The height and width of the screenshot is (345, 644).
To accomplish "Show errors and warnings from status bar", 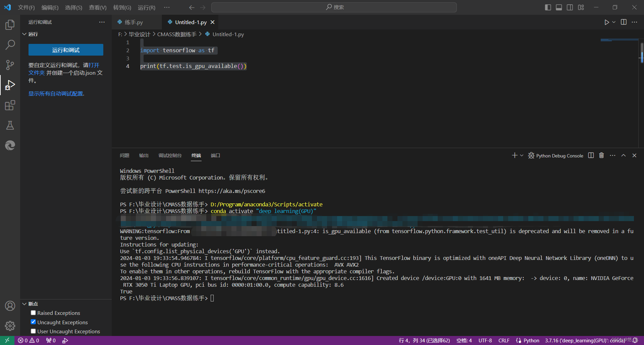I will click(29, 340).
